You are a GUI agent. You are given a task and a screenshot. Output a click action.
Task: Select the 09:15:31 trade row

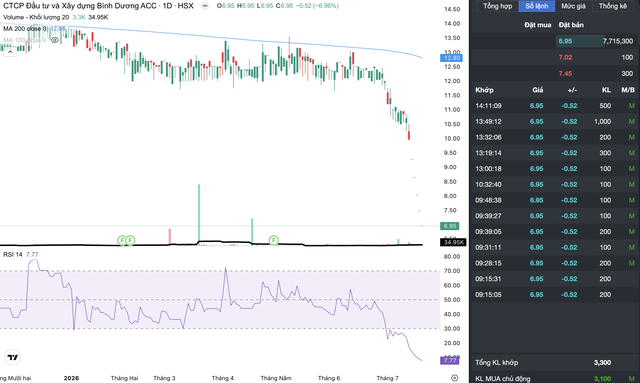pos(554,279)
